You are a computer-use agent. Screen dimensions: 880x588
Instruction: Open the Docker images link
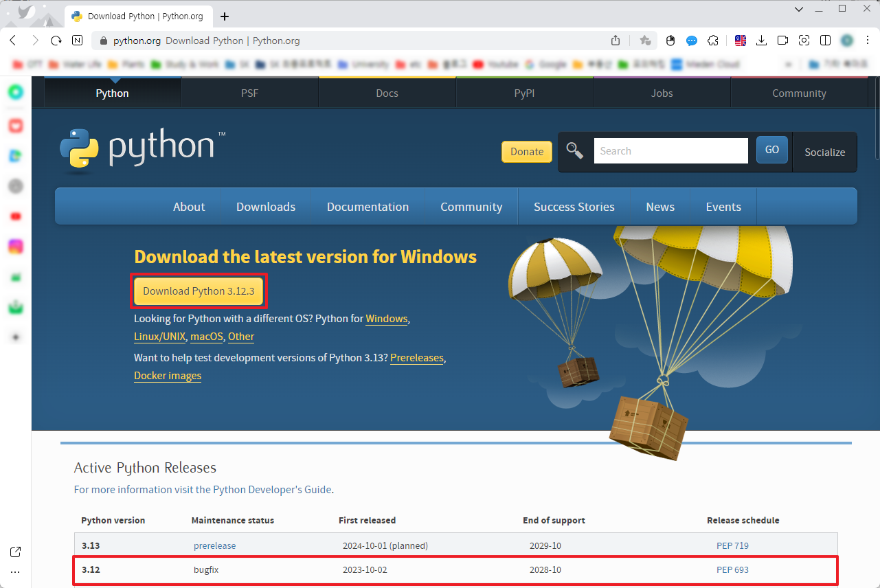coord(168,376)
